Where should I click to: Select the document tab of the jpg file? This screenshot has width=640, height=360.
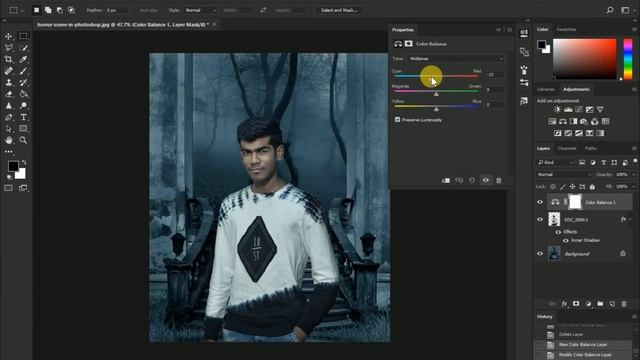(x=123, y=24)
